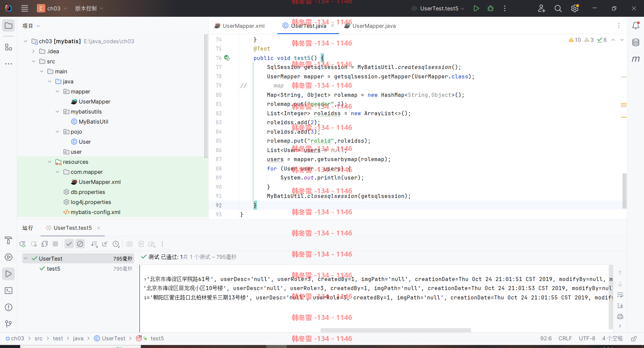
Task: Collapse the src folder
Action: coord(34,61)
